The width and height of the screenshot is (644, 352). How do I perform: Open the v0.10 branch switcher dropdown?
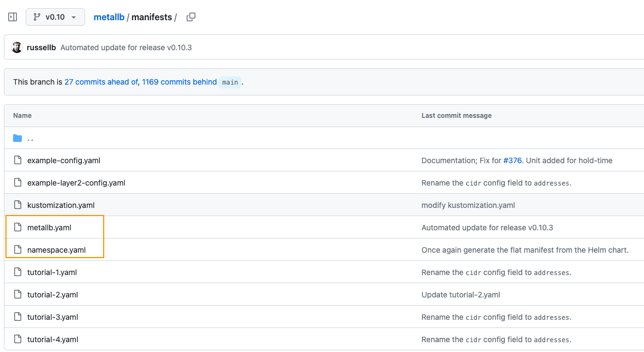[56, 17]
